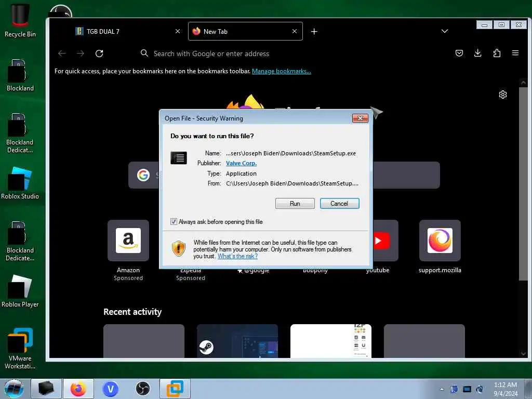This screenshot has width=532, height=399.
Task: Select the Blockland Dedicate... desktop shortcut
Action: 20,241
